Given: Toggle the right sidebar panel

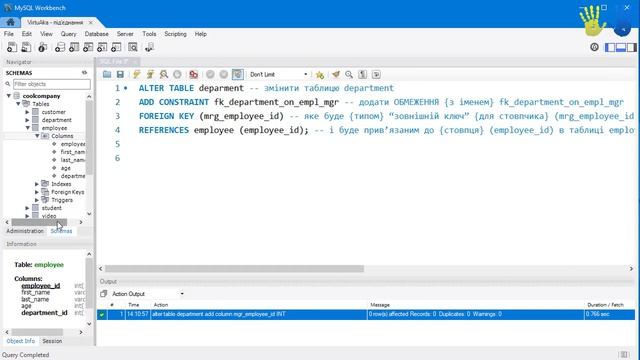Looking at the screenshot, I should click(x=632, y=47).
